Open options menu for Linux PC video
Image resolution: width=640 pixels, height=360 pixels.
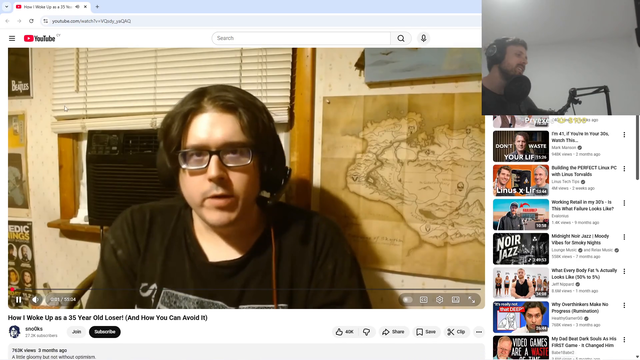(x=624, y=169)
